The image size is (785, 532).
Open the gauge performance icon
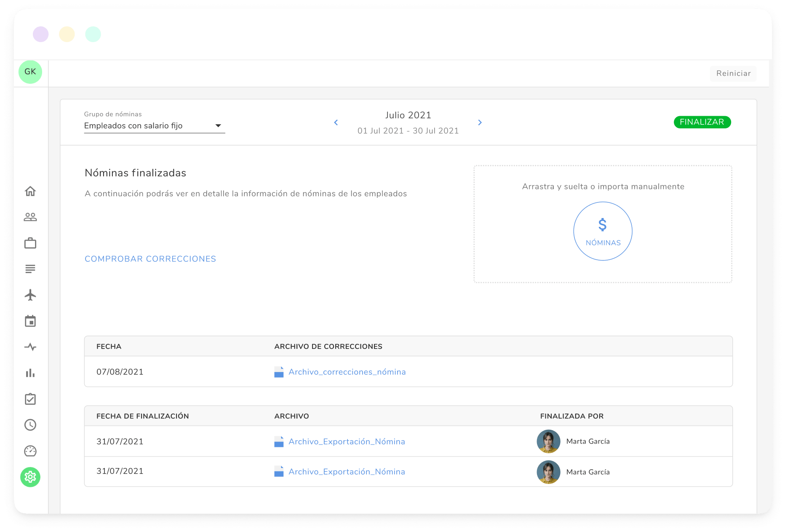(x=30, y=451)
